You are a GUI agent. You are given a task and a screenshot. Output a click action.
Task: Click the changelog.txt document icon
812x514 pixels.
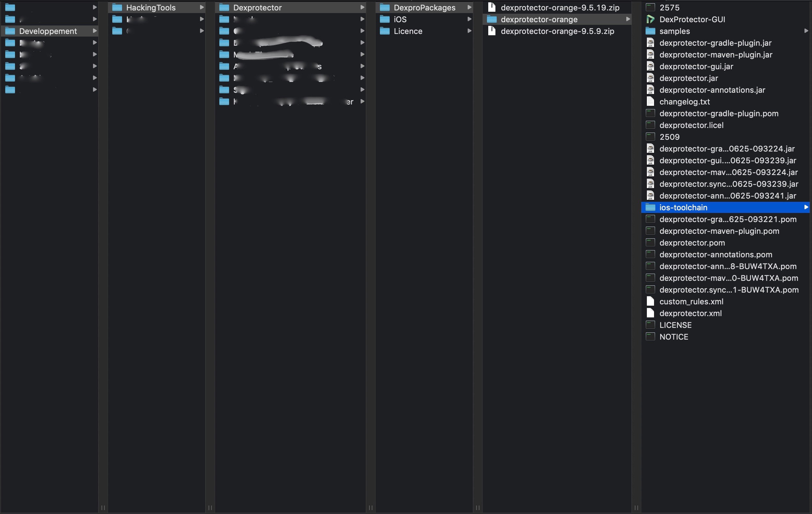[x=650, y=102]
